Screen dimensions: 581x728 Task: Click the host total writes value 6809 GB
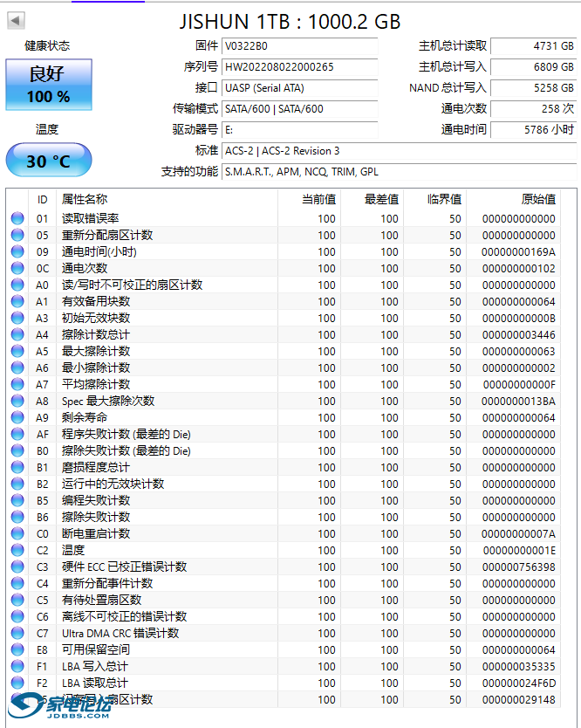[534, 67]
